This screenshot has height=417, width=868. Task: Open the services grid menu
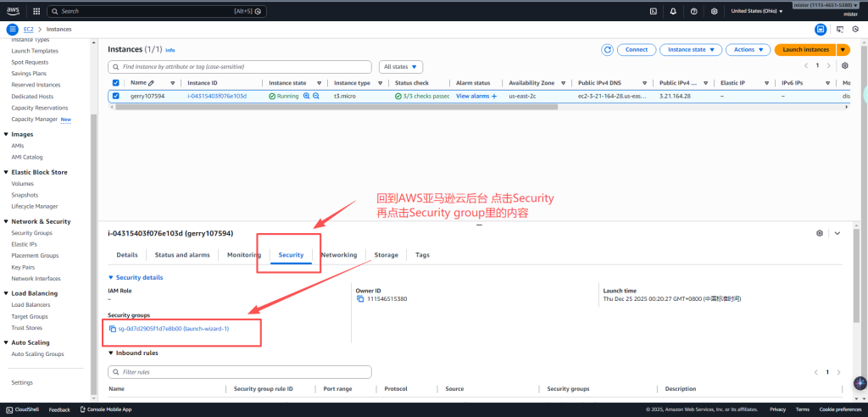36,11
